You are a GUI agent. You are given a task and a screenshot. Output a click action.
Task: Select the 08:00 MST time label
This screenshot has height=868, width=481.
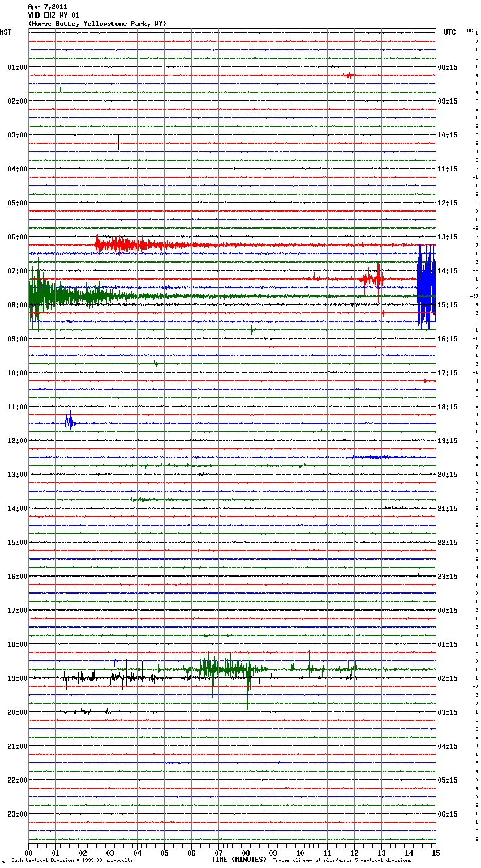[18, 305]
